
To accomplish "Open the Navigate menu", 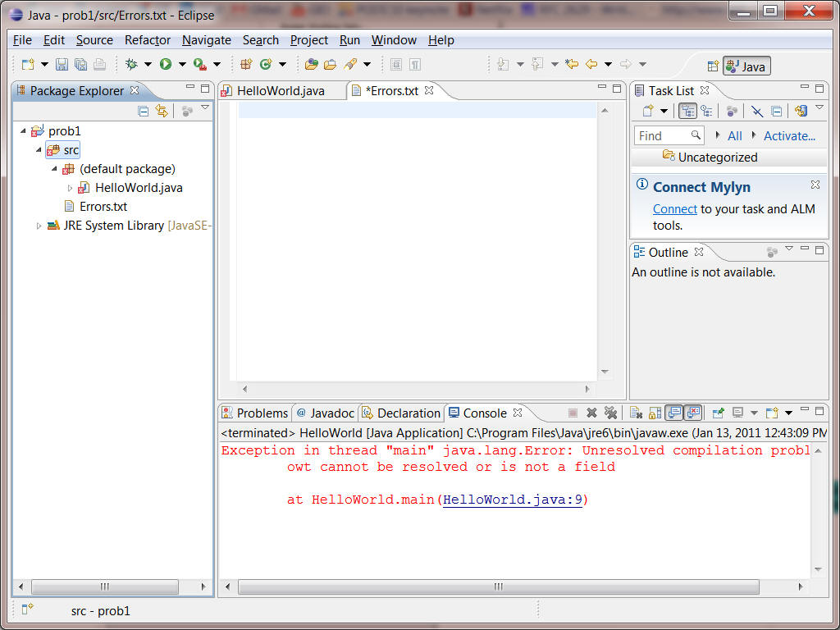I will [206, 40].
